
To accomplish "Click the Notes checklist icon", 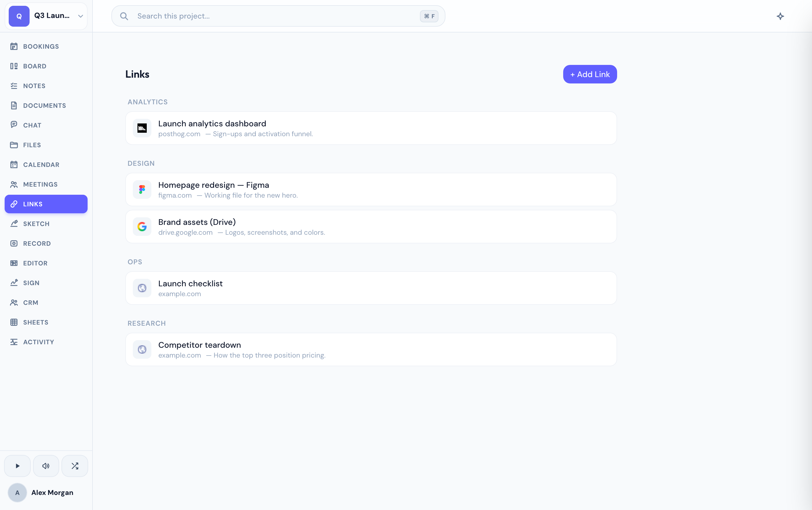I will (x=14, y=86).
